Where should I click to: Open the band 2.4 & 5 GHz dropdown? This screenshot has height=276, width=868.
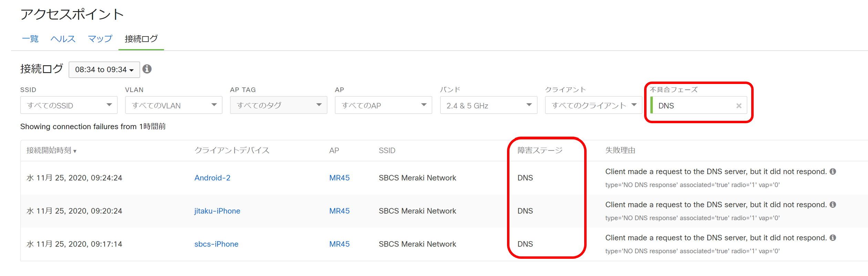[x=488, y=105]
